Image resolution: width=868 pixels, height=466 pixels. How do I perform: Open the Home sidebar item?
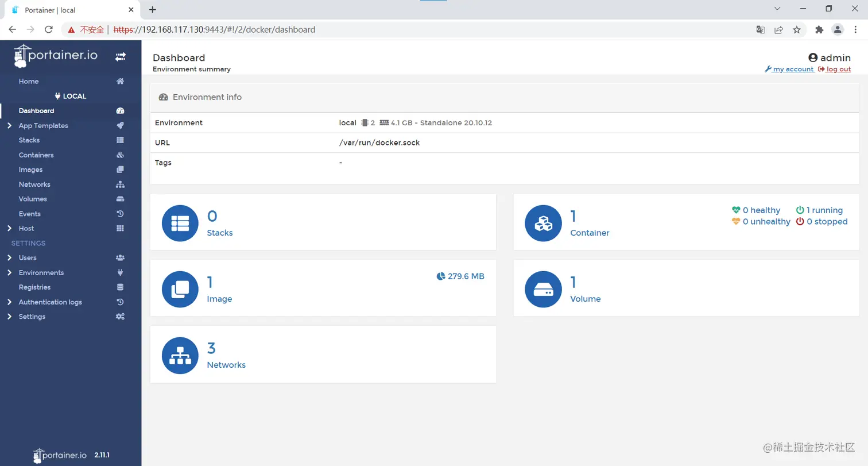71,82
